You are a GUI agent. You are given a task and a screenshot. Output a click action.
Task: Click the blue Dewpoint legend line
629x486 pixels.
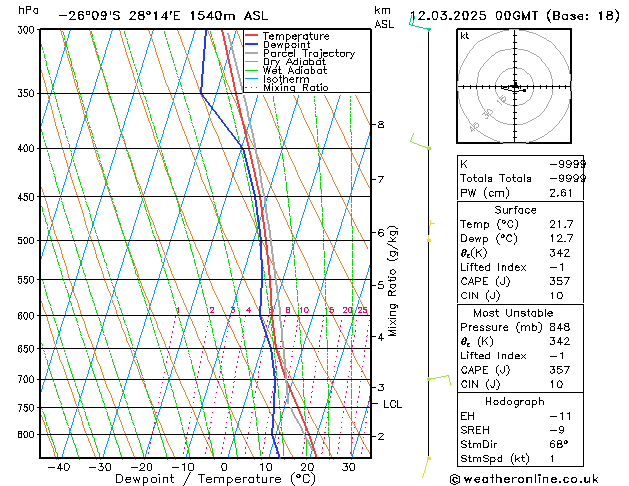click(x=252, y=45)
